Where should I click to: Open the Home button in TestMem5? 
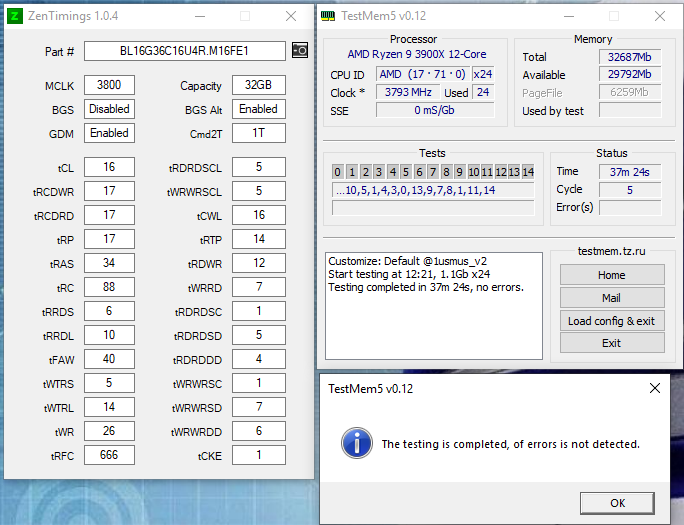coord(612,275)
